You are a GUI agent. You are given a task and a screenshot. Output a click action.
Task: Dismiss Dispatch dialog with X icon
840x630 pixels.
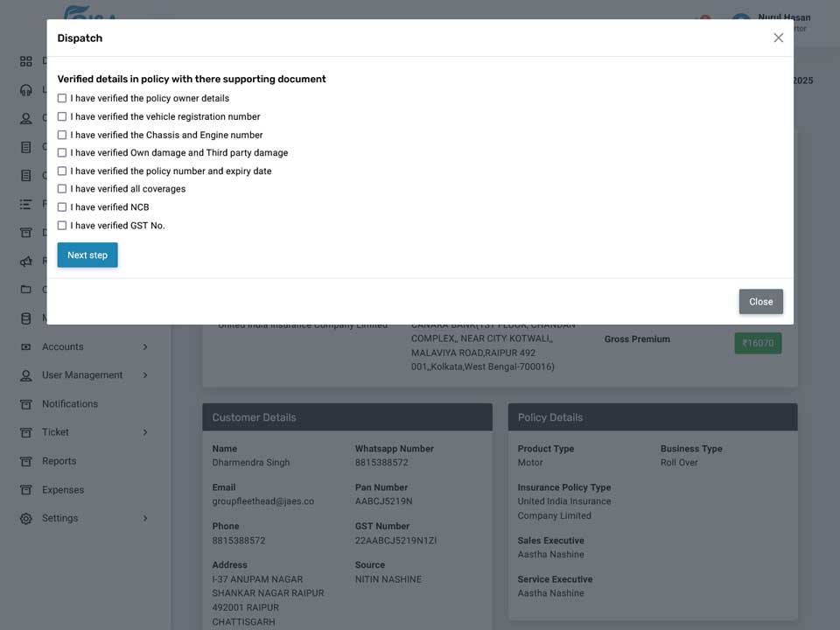coord(779,38)
